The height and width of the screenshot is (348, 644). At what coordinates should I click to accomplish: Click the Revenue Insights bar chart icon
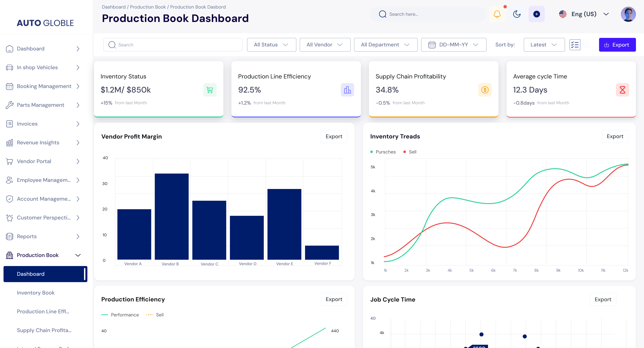click(10, 143)
